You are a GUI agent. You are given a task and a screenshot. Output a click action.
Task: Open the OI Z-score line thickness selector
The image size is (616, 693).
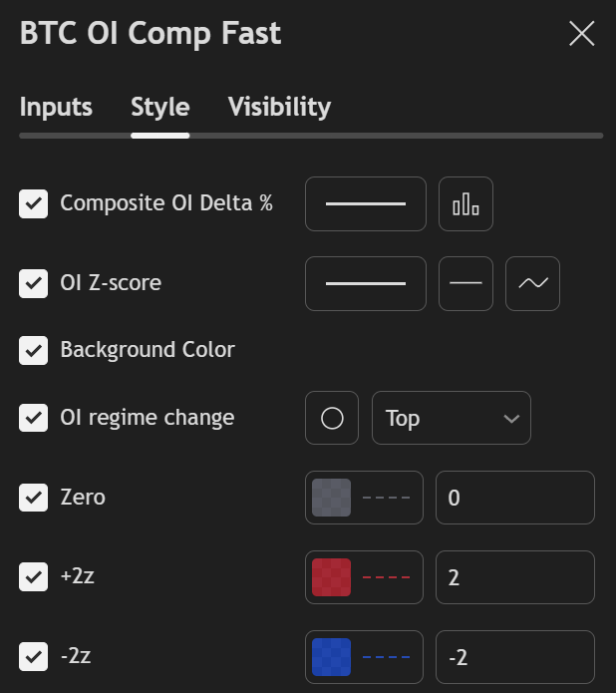[x=465, y=283]
